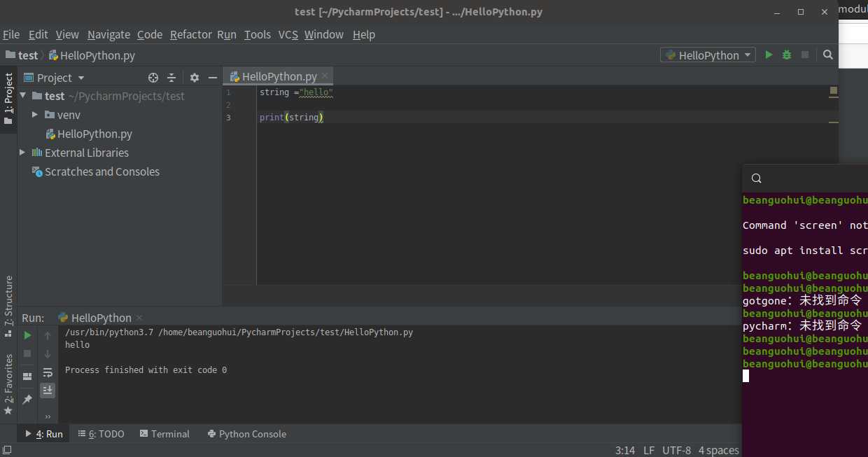Rerun HelloPython in the Run panel

pos(27,336)
